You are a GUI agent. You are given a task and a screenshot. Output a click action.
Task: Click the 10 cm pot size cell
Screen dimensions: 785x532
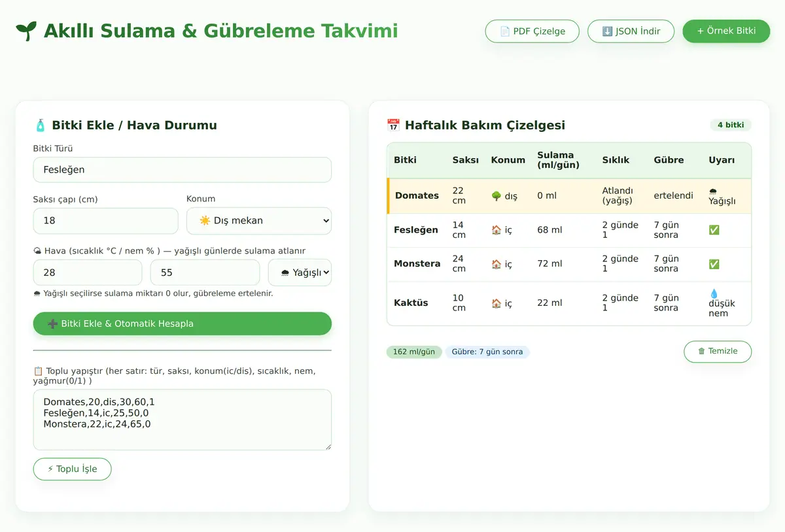tap(459, 303)
